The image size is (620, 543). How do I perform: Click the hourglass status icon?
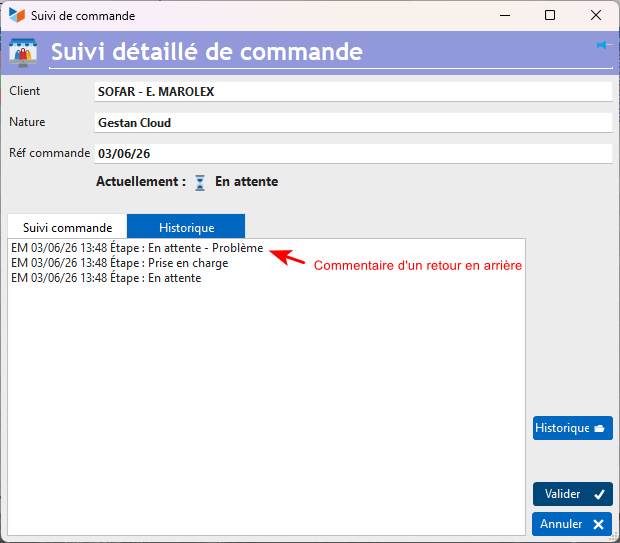[x=200, y=183]
